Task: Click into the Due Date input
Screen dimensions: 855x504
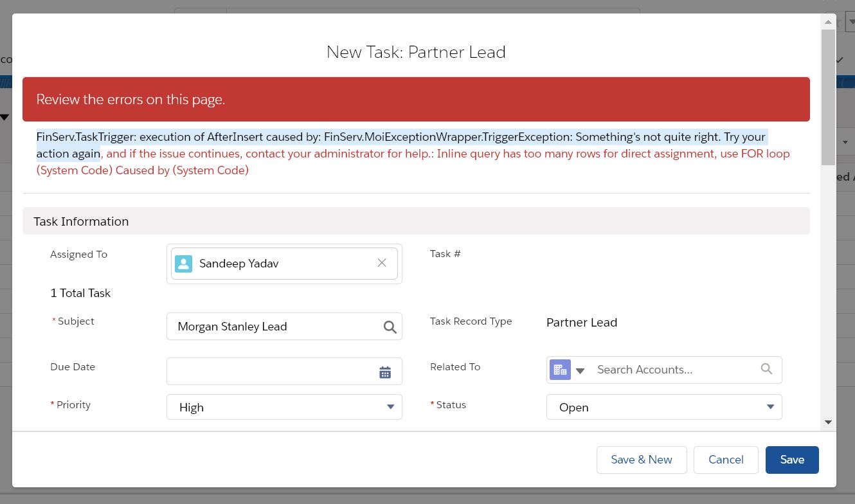Action: point(270,372)
